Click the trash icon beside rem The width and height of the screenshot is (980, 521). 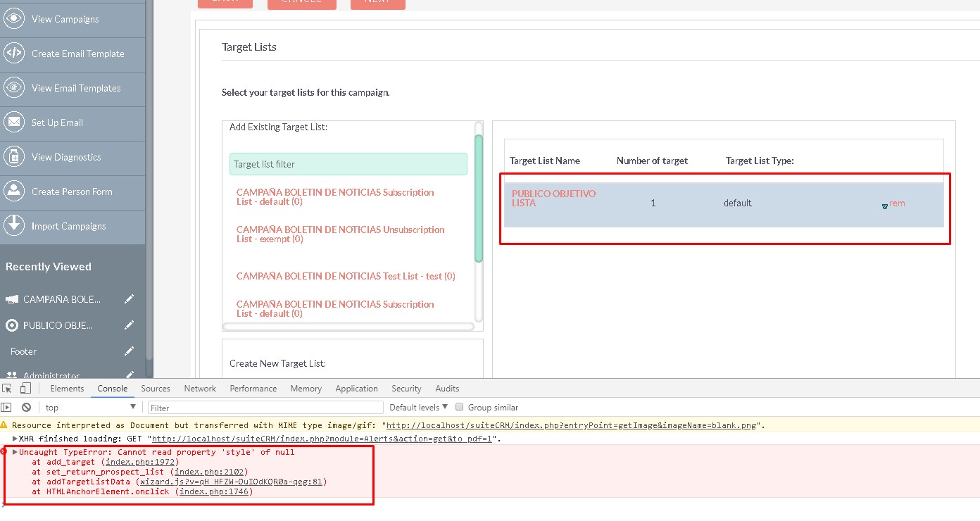click(884, 206)
